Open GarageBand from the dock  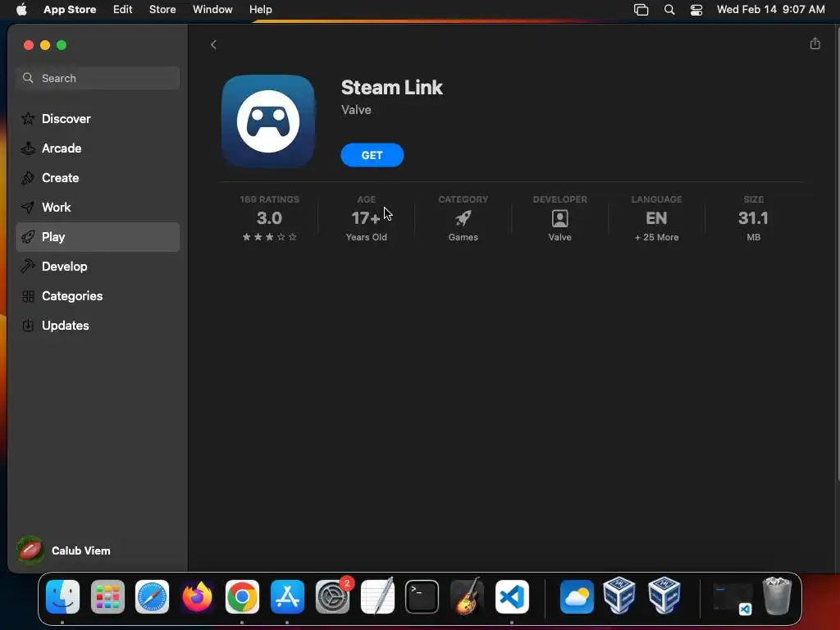pyautogui.click(x=467, y=596)
